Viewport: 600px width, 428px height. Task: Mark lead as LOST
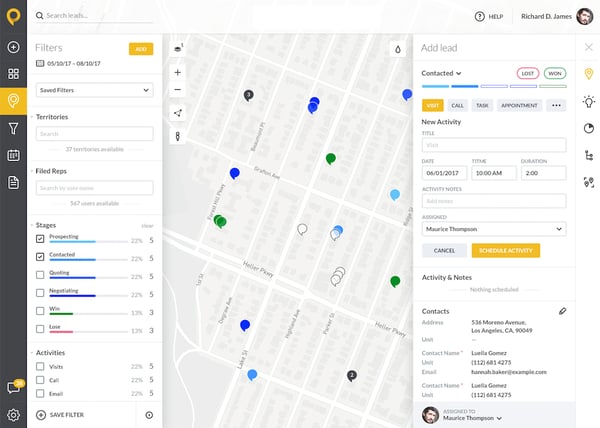528,73
